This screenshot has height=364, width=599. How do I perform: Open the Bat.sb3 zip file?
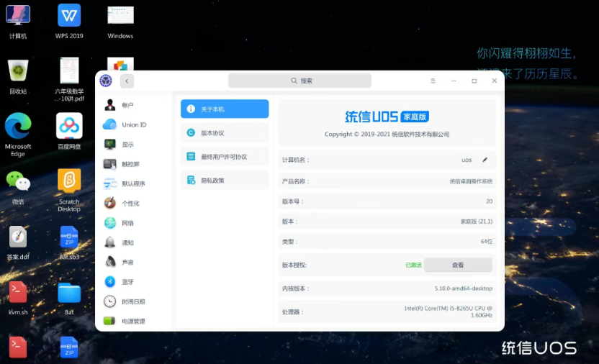(69, 242)
